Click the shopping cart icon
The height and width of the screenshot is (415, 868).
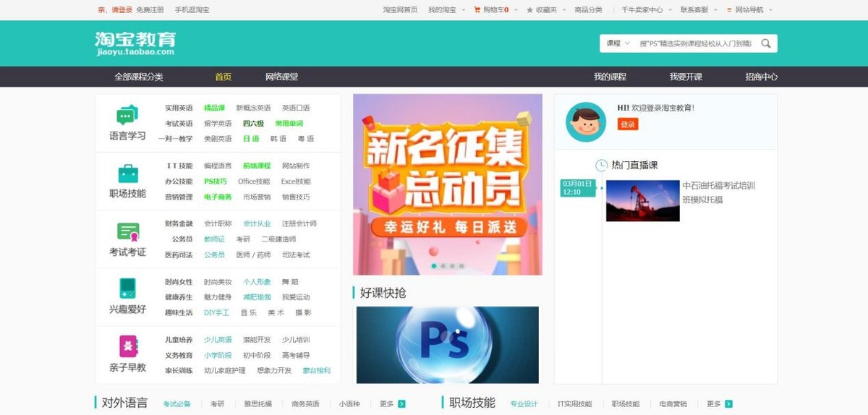477,10
